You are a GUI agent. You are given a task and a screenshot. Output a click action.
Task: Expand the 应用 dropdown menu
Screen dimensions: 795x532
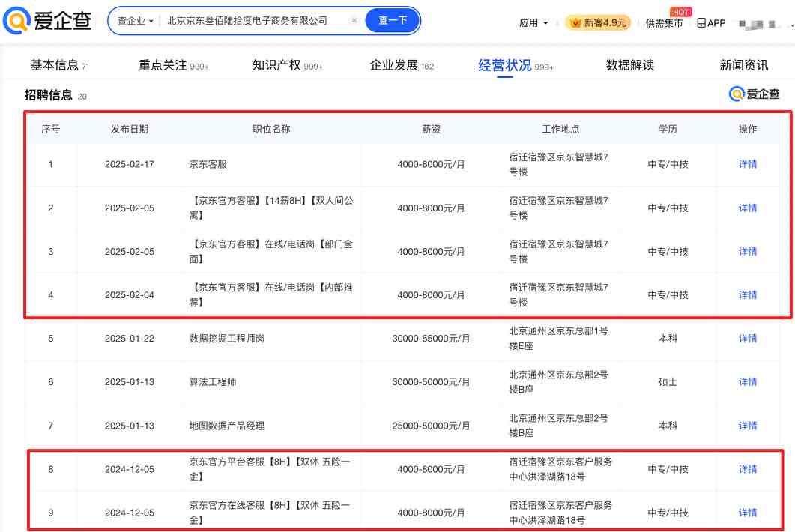(533, 23)
